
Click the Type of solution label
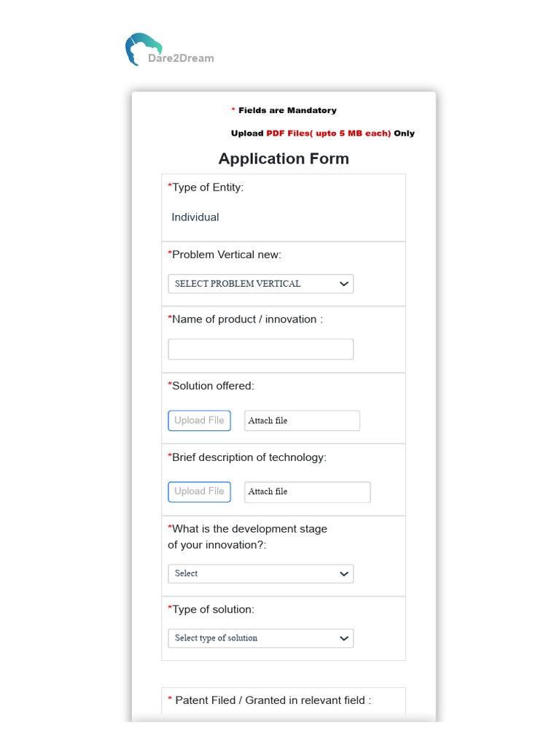[213, 609]
